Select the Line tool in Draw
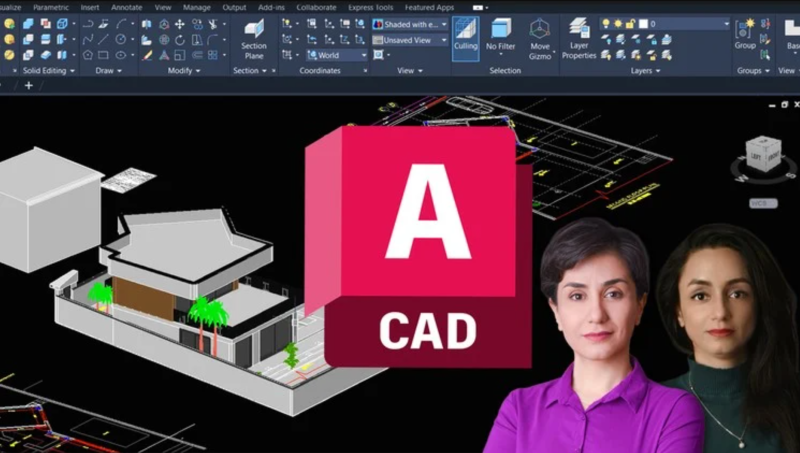Viewport: 800px width, 453px height. point(104,39)
